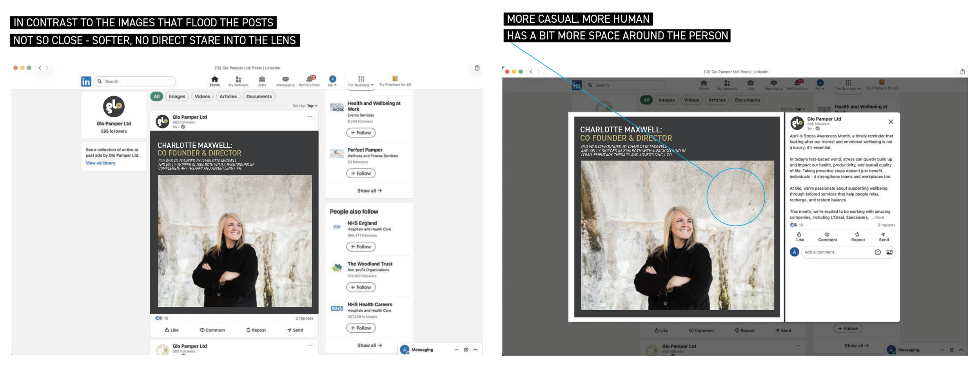Viewport: 980px width, 369px height.
Task: Repost the feed post in undimmed window
Action: tap(256, 330)
